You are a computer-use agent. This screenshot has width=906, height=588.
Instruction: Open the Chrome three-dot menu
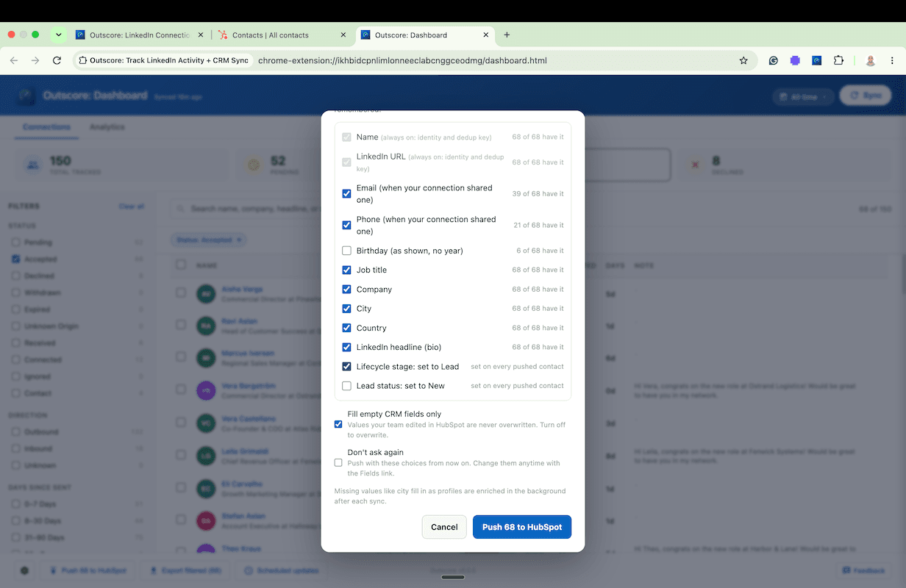[x=892, y=60]
